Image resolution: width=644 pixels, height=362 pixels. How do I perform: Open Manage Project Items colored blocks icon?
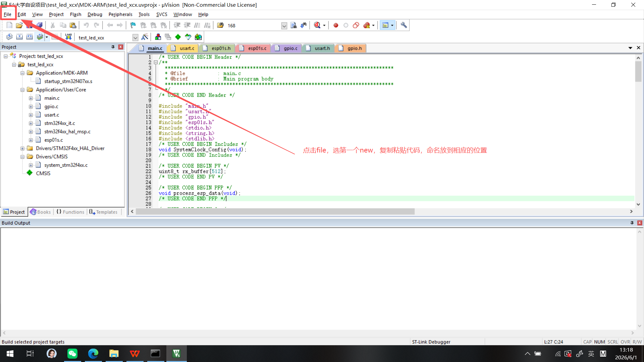[158, 37]
